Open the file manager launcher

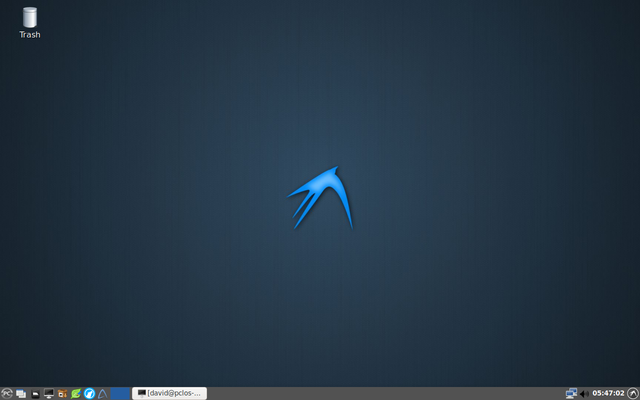36,394
